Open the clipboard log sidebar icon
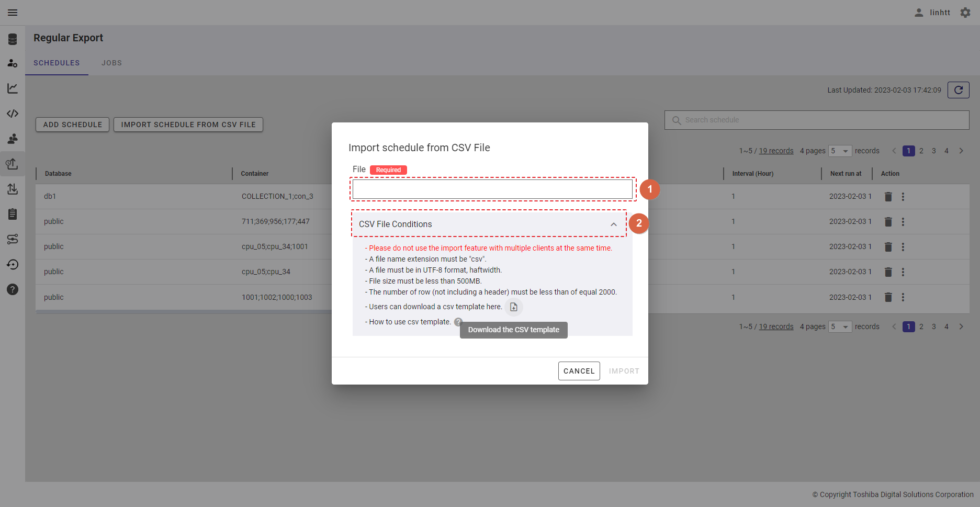This screenshot has width=980, height=507. click(x=13, y=214)
